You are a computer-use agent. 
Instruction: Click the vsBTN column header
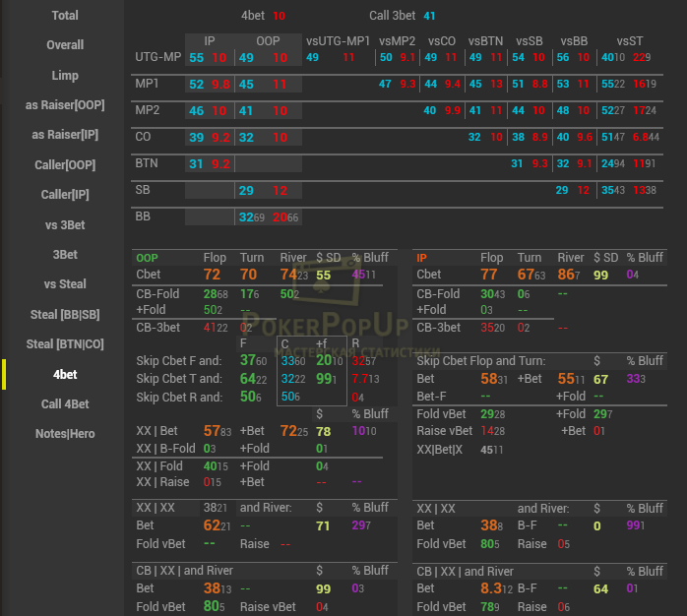485,41
